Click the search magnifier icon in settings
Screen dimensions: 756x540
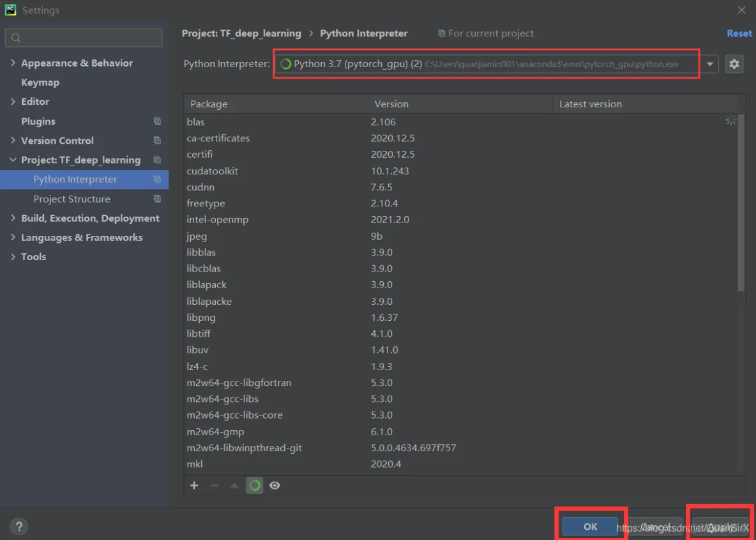pos(16,38)
